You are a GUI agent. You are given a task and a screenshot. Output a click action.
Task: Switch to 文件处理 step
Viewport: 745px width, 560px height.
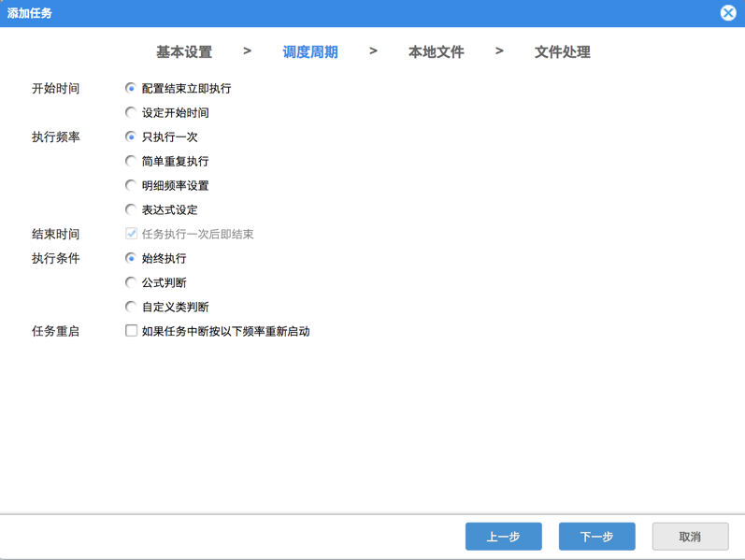pos(563,51)
